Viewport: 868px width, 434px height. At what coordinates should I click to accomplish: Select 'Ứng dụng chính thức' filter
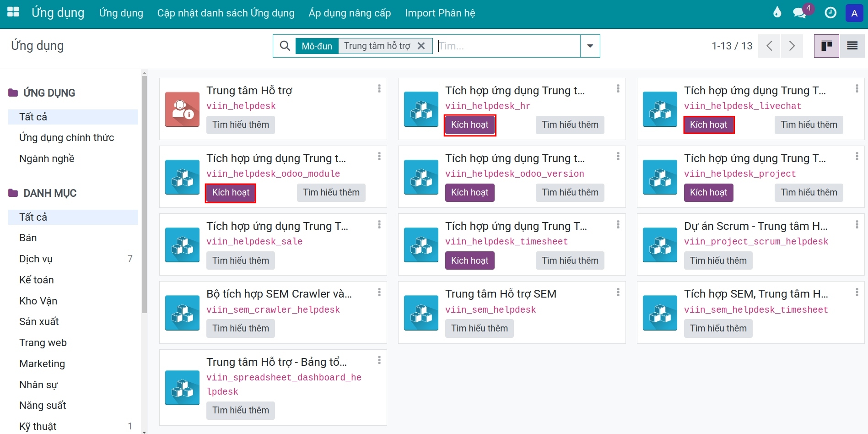click(x=67, y=138)
